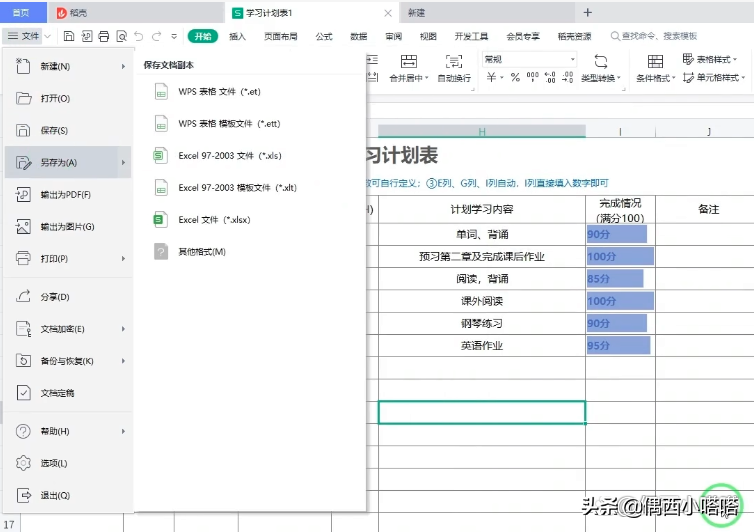
Task: Add a new tab with plus button
Action: (588, 13)
